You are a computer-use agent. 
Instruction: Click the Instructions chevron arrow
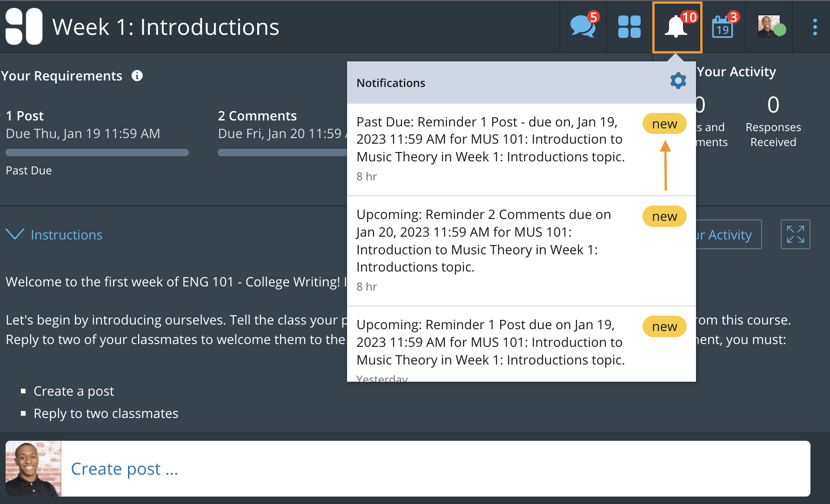15,234
